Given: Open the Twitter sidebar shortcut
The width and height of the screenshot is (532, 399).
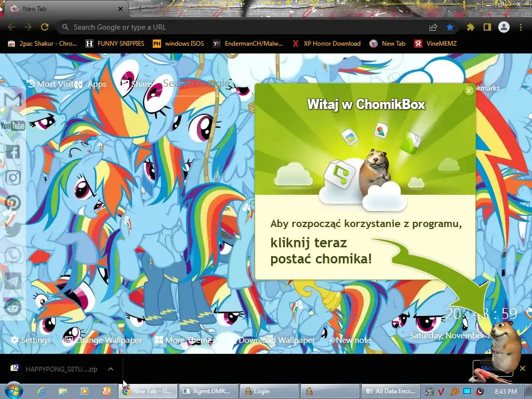Looking at the screenshot, I should click(x=13, y=229).
